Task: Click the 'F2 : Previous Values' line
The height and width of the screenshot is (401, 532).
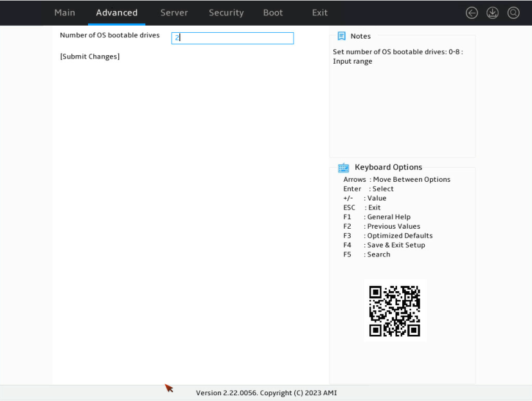Action: pos(382,226)
